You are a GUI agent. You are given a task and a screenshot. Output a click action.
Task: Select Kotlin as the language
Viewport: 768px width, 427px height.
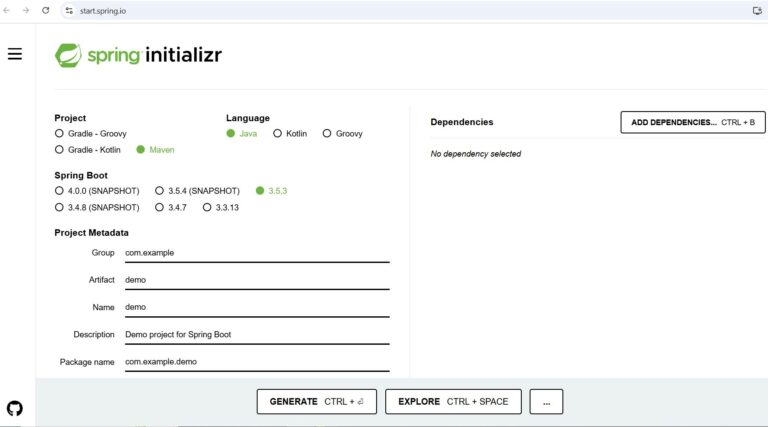(x=276, y=133)
